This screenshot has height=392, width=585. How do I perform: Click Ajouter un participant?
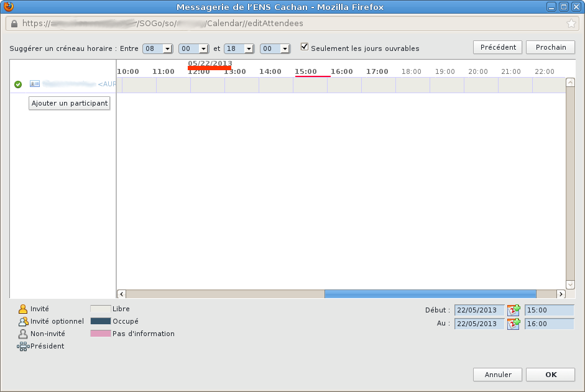tap(70, 103)
